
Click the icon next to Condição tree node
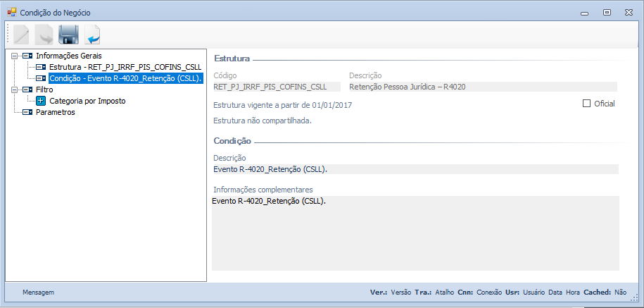point(41,78)
